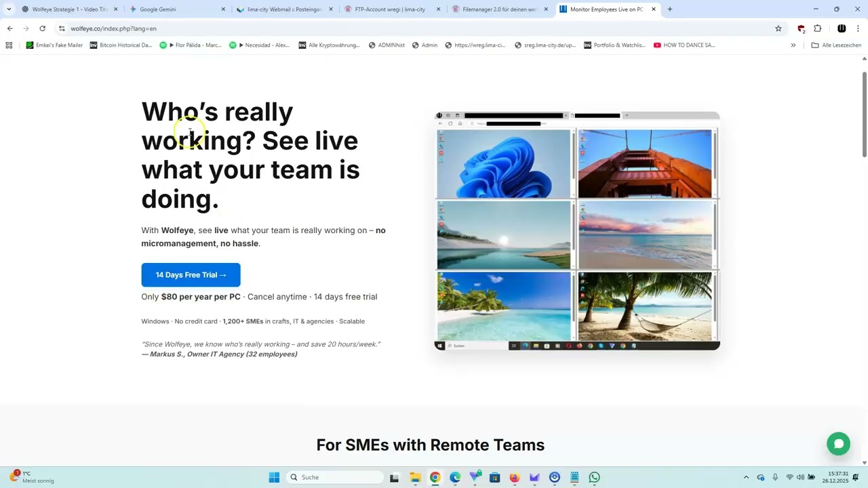This screenshot has height=488, width=868.
Task: Reload the current page
Action: 42,28
